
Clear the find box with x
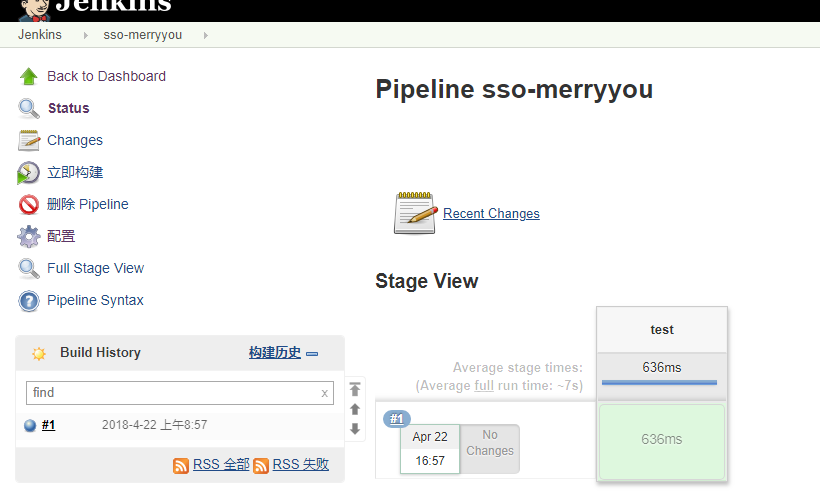point(324,393)
